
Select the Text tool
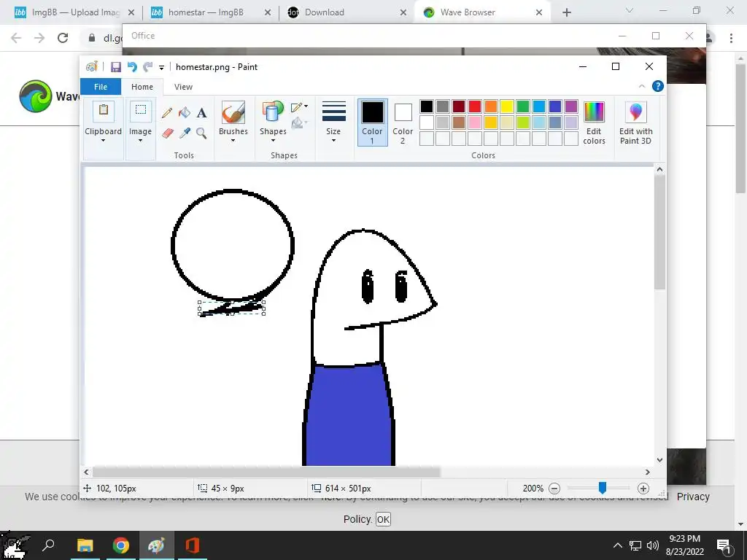pyautogui.click(x=201, y=113)
